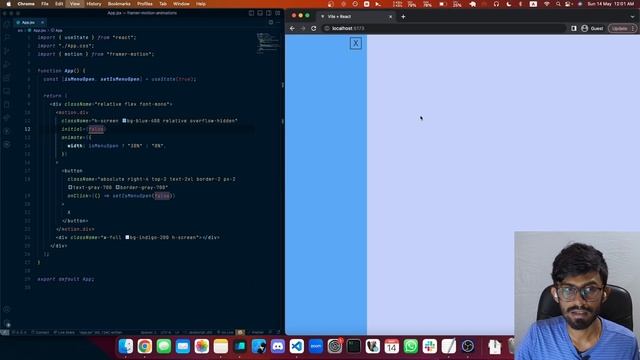Click the date and time in the menu bar

[x=611, y=4]
